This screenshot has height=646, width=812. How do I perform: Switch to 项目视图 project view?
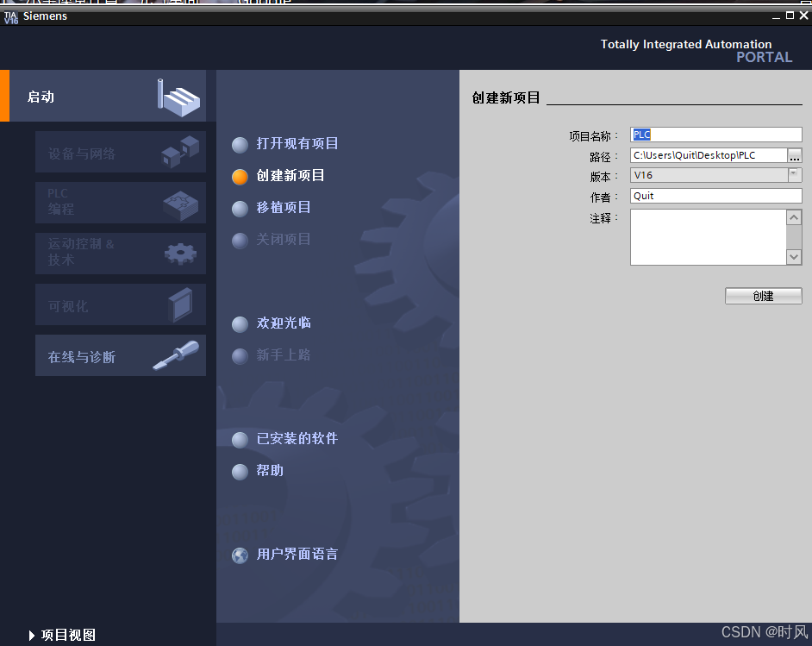pos(62,635)
